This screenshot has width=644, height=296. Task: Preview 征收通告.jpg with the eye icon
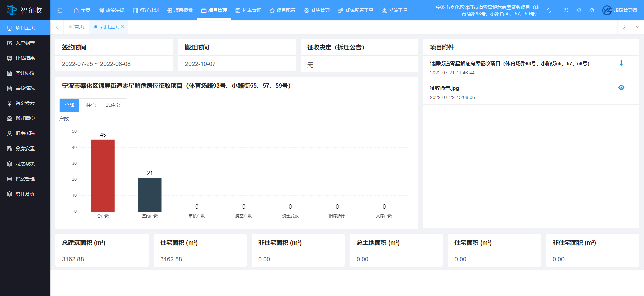coord(621,87)
